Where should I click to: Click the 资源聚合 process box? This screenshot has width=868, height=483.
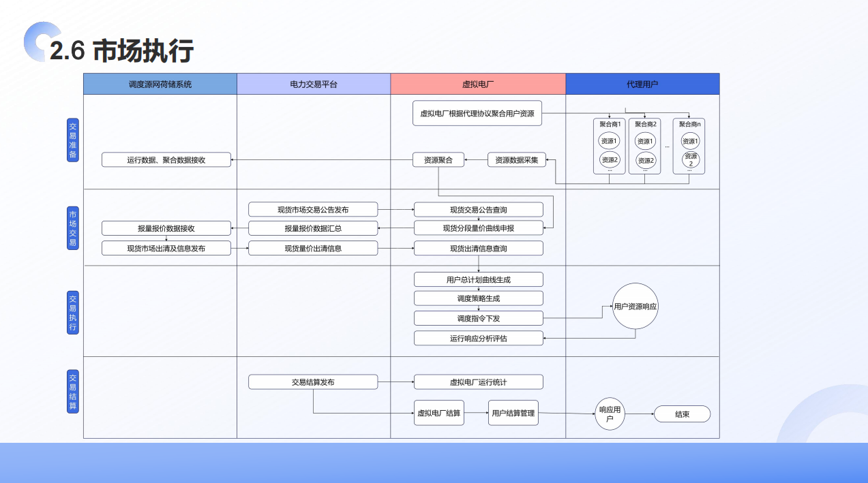tap(438, 160)
